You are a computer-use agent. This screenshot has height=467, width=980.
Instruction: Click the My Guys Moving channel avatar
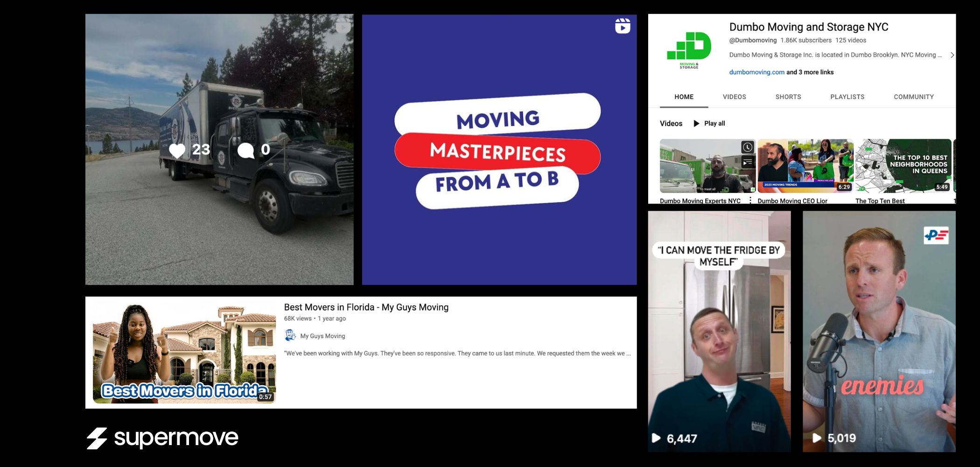pyautogui.click(x=290, y=335)
